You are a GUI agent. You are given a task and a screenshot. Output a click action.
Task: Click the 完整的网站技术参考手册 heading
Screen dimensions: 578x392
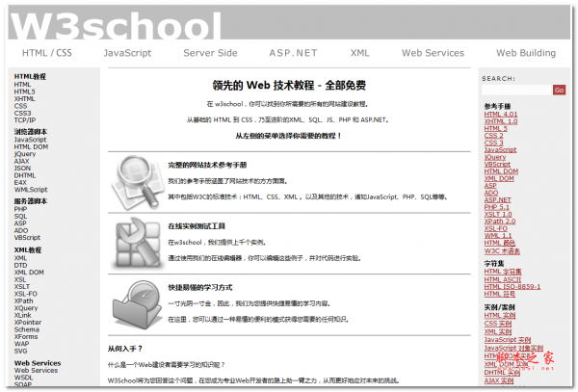[207, 165]
